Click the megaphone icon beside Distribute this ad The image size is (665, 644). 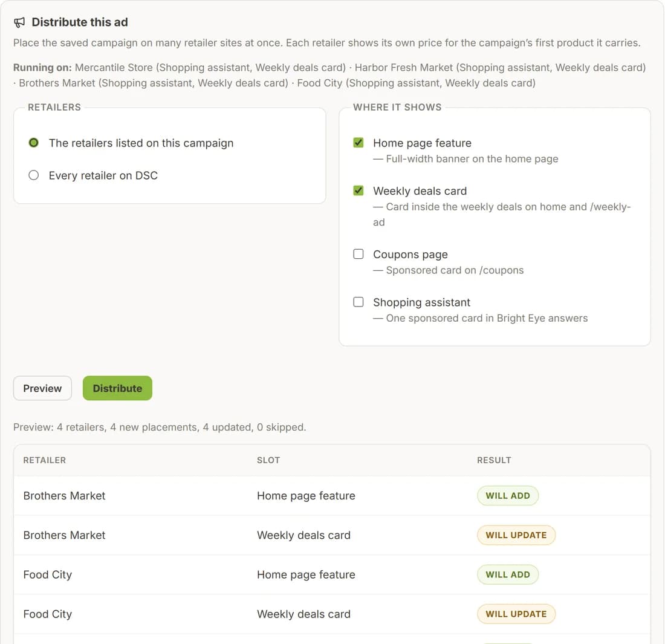(x=19, y=22)
